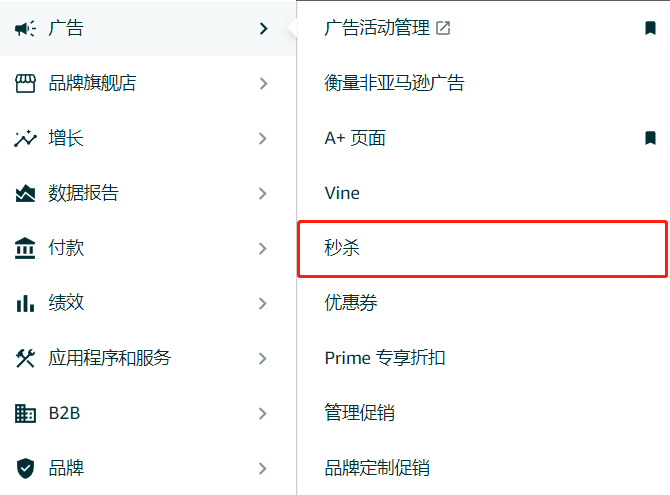Click the external link icon after 广告活动管理
Screen dimensions: 670x495
[443, 28]
